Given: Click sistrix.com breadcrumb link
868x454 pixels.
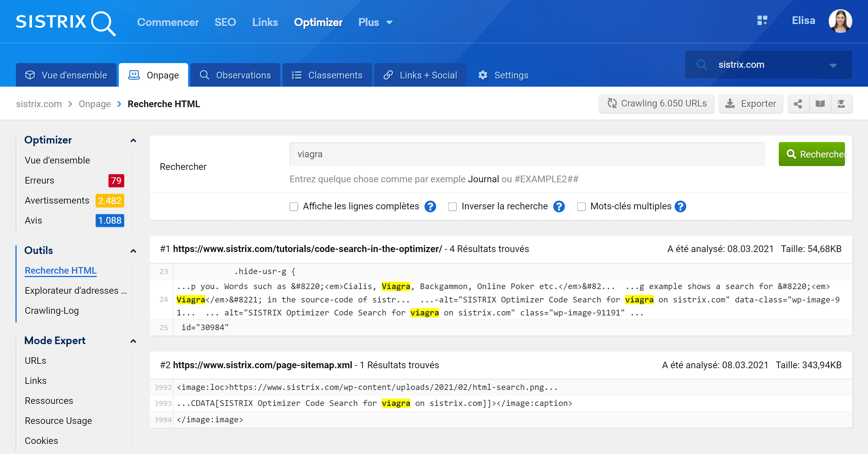Looking at the screenshot, I should [x=39, y=104].
